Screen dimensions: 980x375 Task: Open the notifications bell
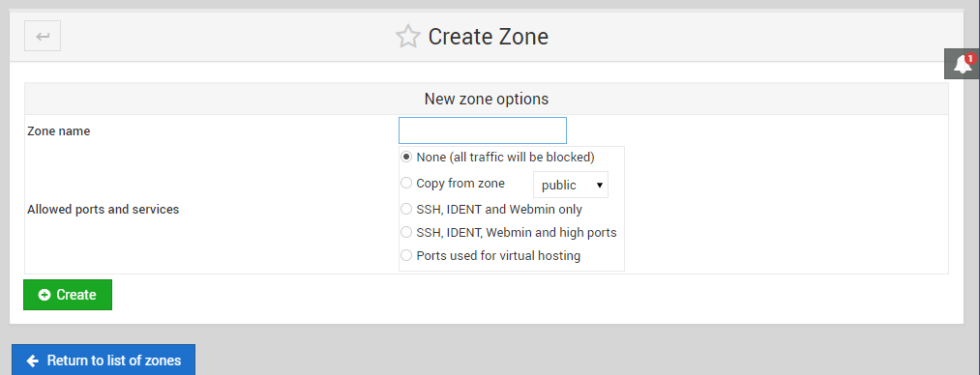[x=962, y=64]
